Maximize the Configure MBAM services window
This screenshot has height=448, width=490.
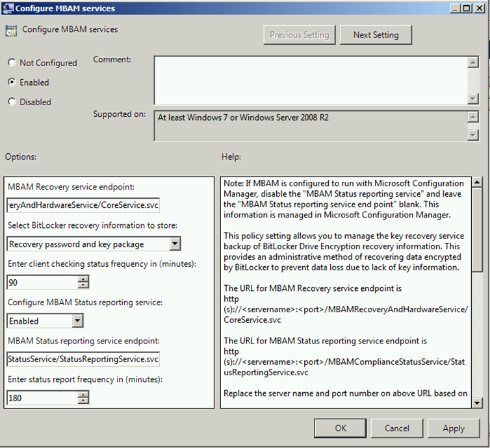(x=467, y=8)
